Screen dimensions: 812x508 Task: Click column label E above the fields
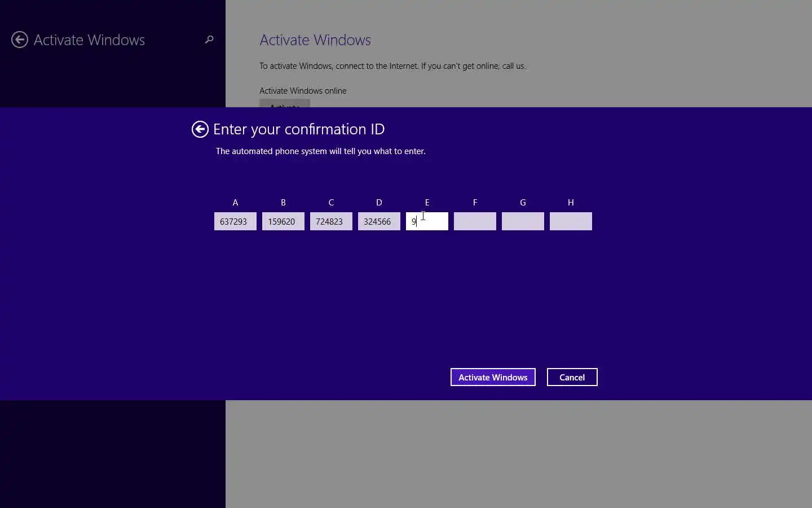(x=427, y=202)
